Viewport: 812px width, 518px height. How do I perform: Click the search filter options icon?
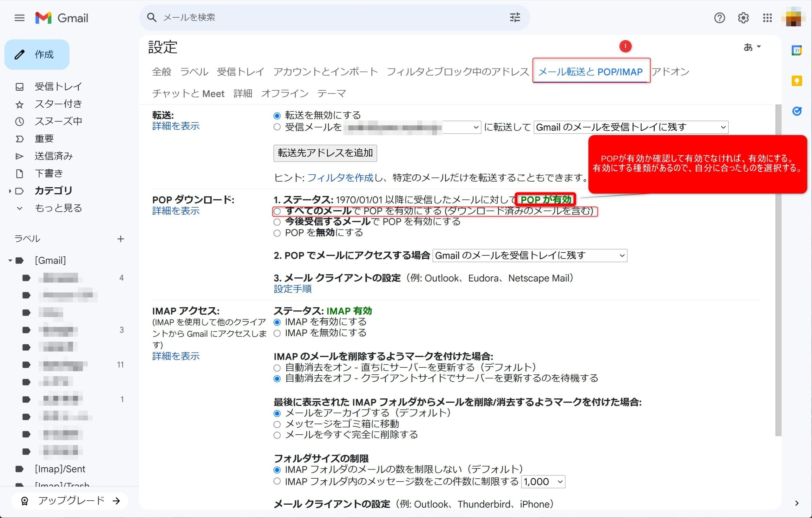point(514,17)
